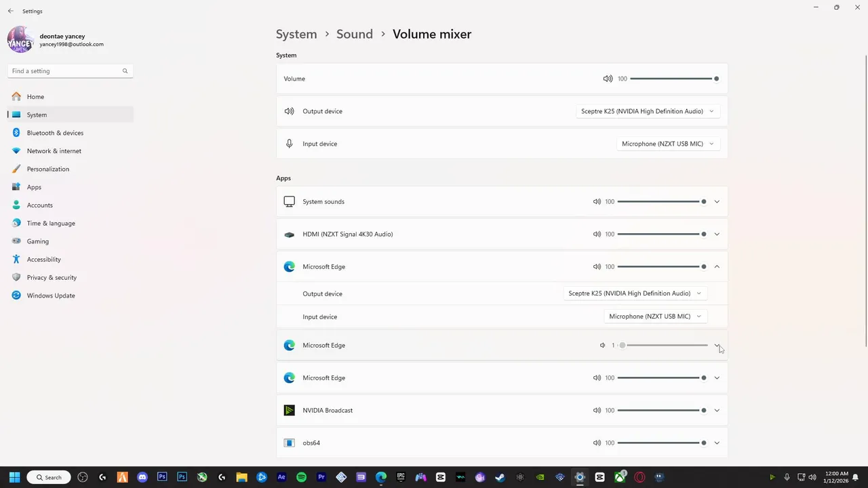
Task: Expand the HDMI (NZXT Signal 4K30 Audio) row
Action: tap(717, 235)
